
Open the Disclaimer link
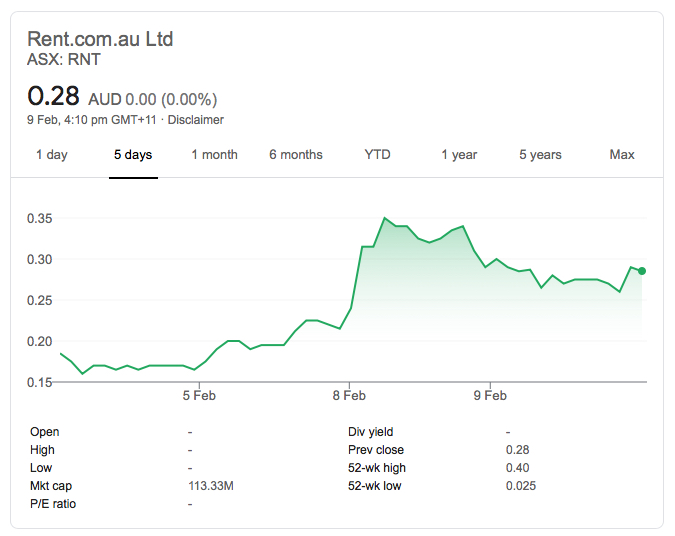(x=195, y=120)
